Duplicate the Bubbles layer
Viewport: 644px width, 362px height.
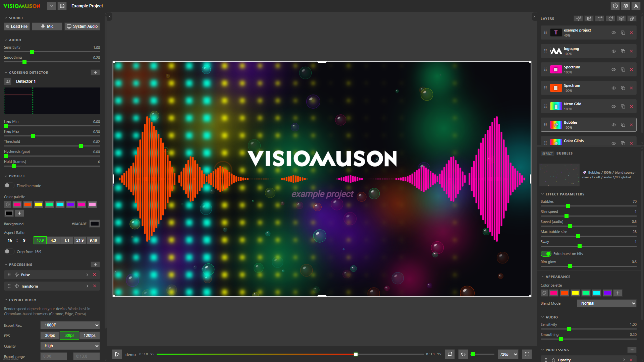(x=623, y=125)
